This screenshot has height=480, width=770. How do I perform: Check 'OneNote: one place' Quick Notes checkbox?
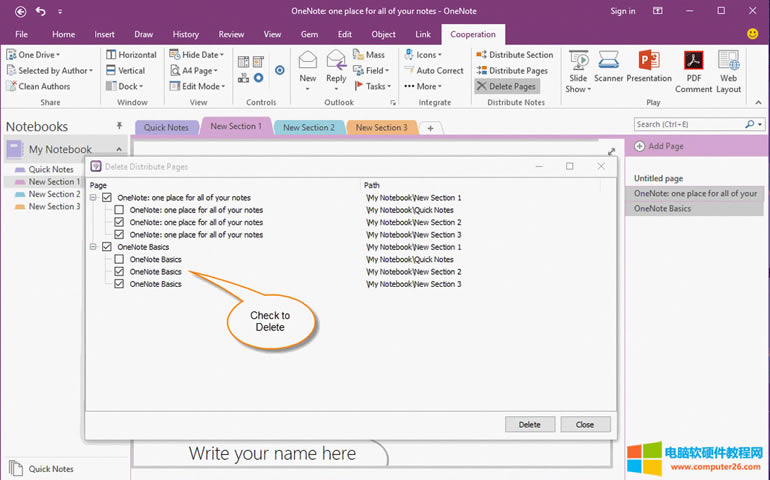tap(120, 210)
